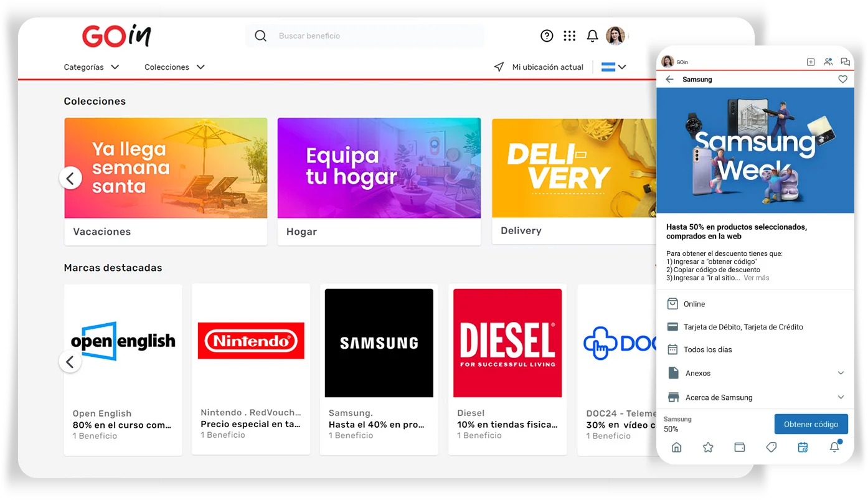This screenshot has width=868, height=500.
Task: Open the tag benefits icon in bottom bar
Action: pyautogui.click(x=771, y=447)
